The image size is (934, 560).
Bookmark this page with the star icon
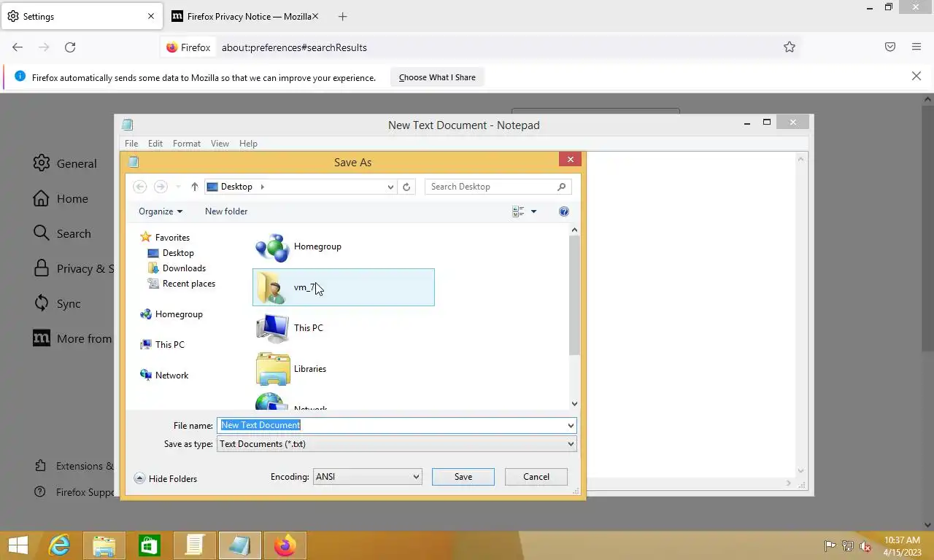coord(790,47)
